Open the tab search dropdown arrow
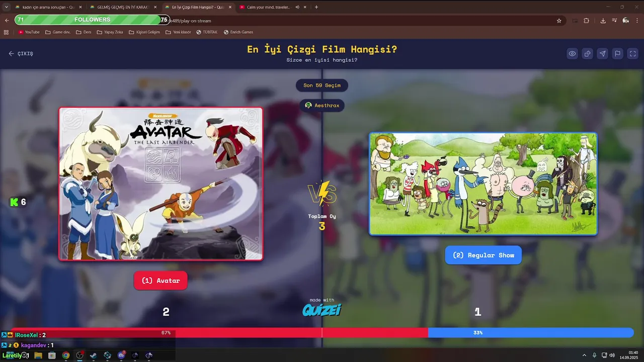Viewport: 644px width, 362px height. (6, 7)
